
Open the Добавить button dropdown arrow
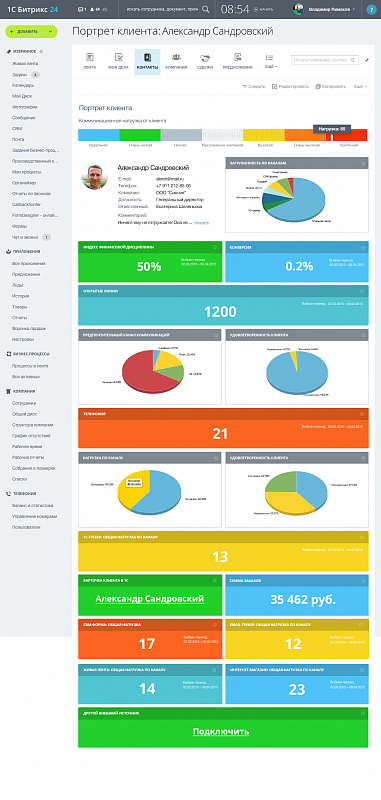(x=50, y=32)
